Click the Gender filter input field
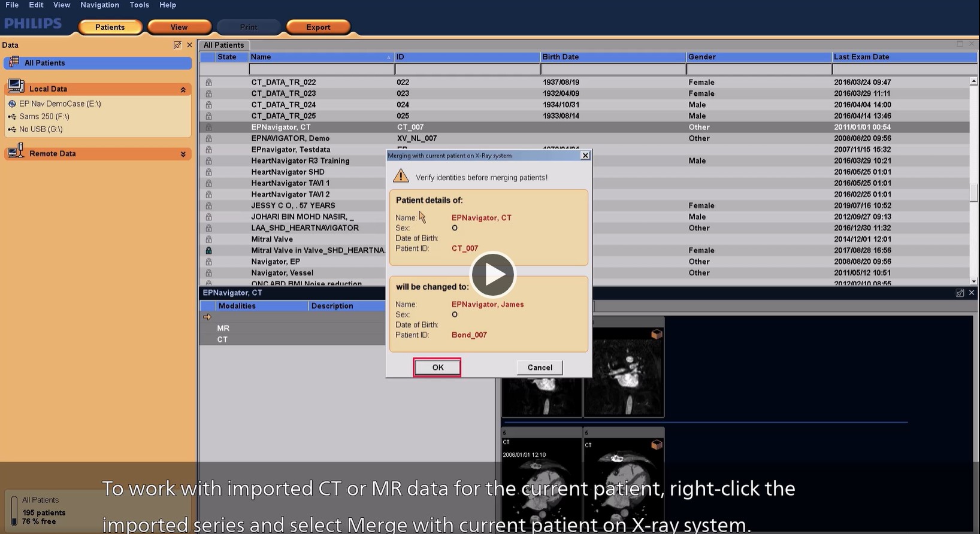 [759, 69]
